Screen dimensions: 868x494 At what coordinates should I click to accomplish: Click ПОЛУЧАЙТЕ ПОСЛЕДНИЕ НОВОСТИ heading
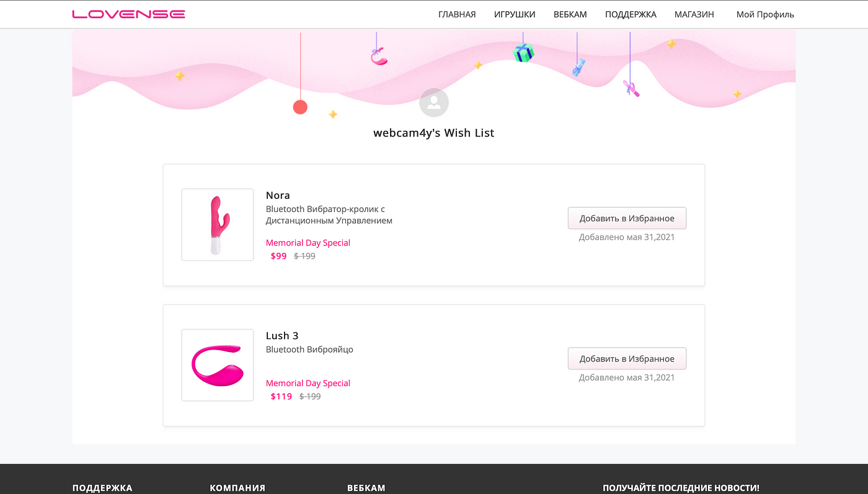click(681, 488)
